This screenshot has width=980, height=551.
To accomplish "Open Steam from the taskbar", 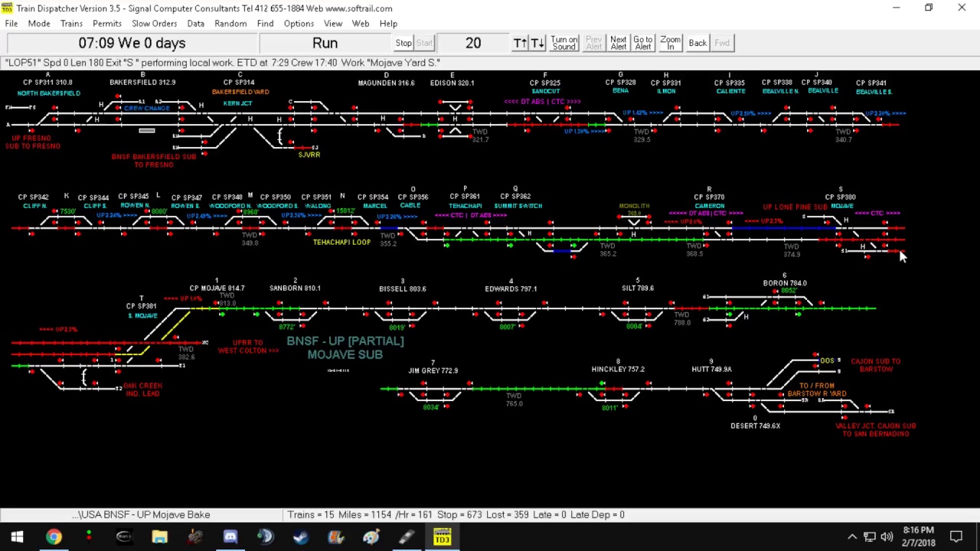I will (300, 536).
